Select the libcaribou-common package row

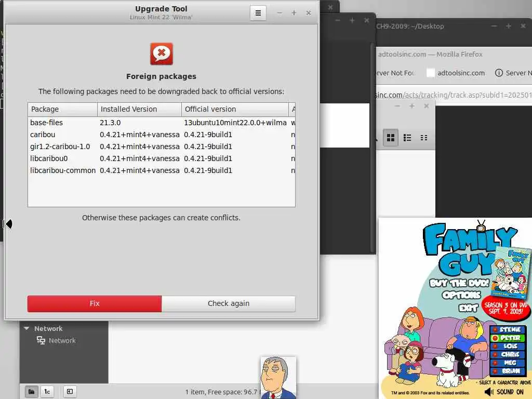(x=162, y=170)
